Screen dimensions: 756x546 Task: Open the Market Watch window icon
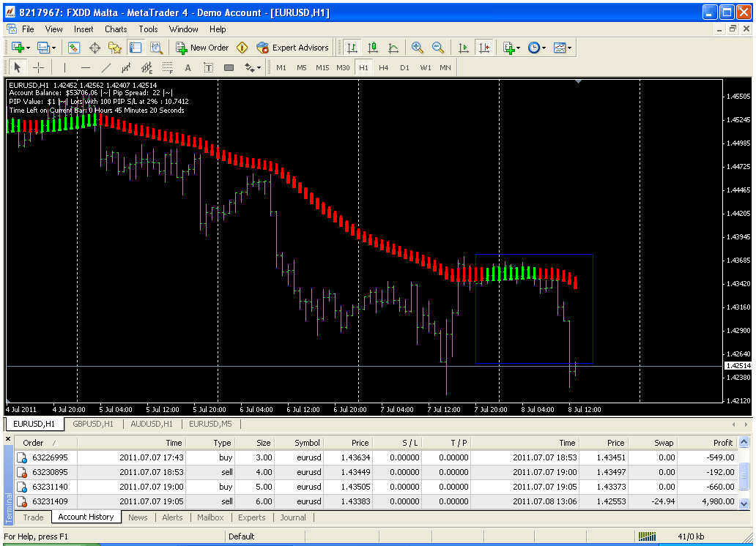tap(74, 48)
